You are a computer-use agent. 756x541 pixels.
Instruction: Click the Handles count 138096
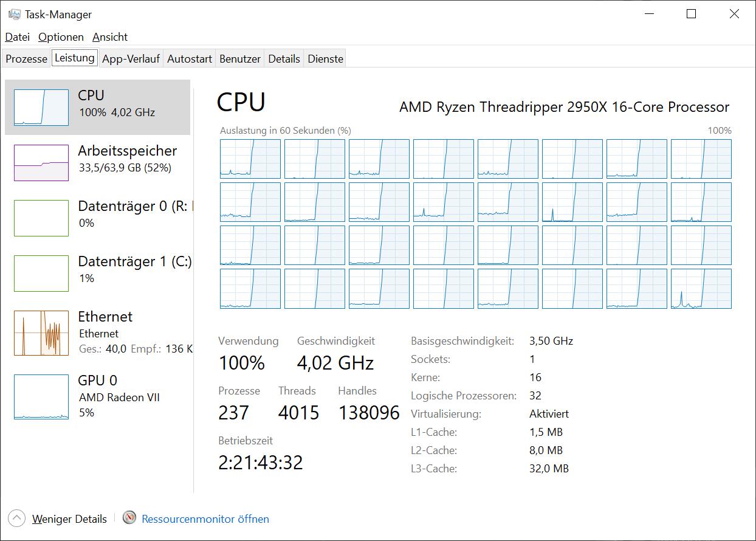[369, 413]
